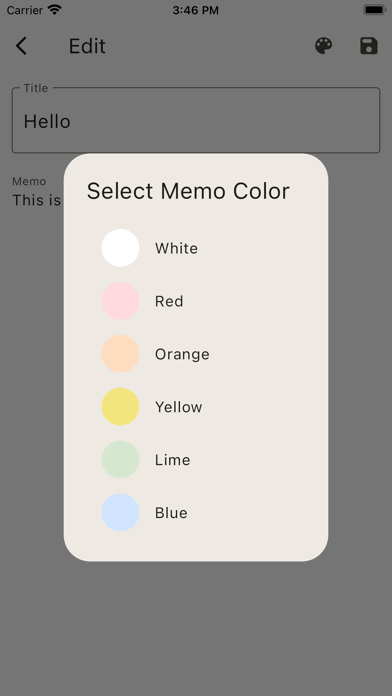
Task: Tap the back arrow icon
Action: tap(21, 46)
